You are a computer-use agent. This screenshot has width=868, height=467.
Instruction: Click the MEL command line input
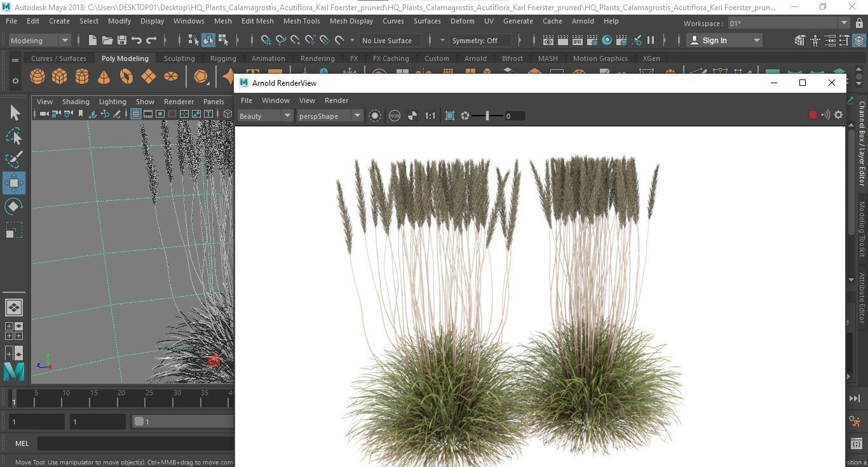[136, 443]
